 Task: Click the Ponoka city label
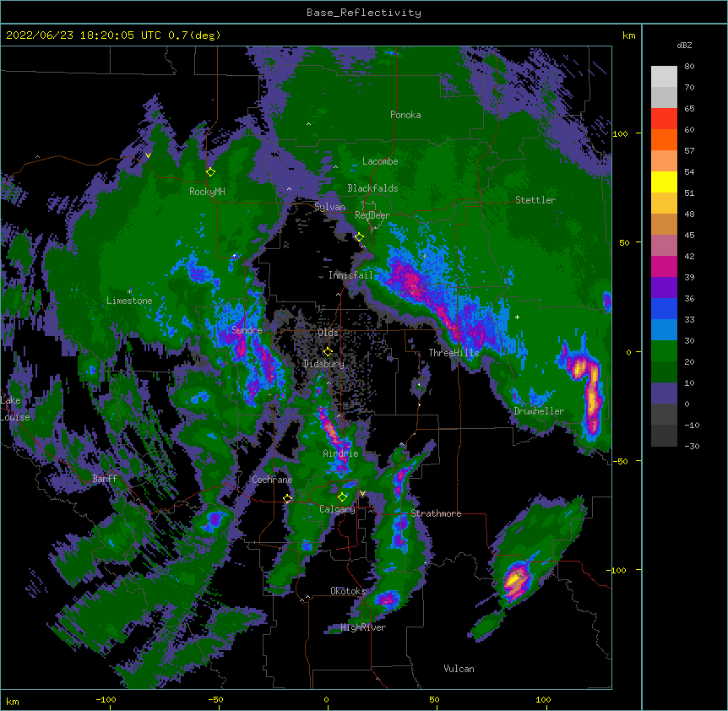(x=405, y=115)
